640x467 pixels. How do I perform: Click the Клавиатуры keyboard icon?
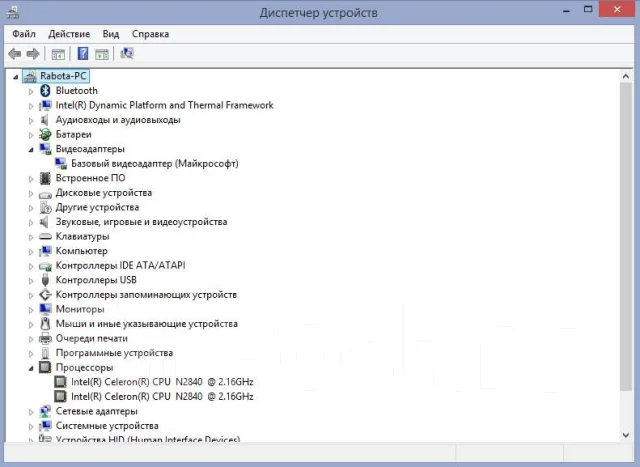45,236
